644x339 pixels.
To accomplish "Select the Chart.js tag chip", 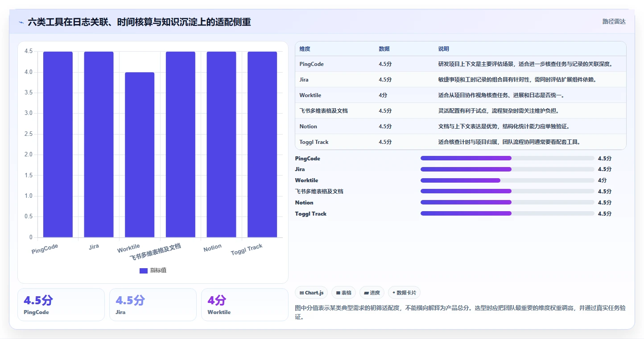I will click(311, 293).
